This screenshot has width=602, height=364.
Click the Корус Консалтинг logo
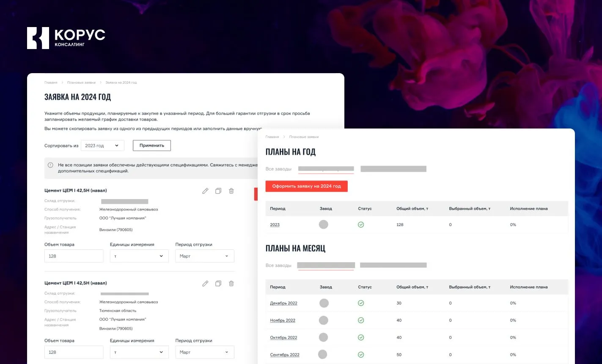(66, 38)
